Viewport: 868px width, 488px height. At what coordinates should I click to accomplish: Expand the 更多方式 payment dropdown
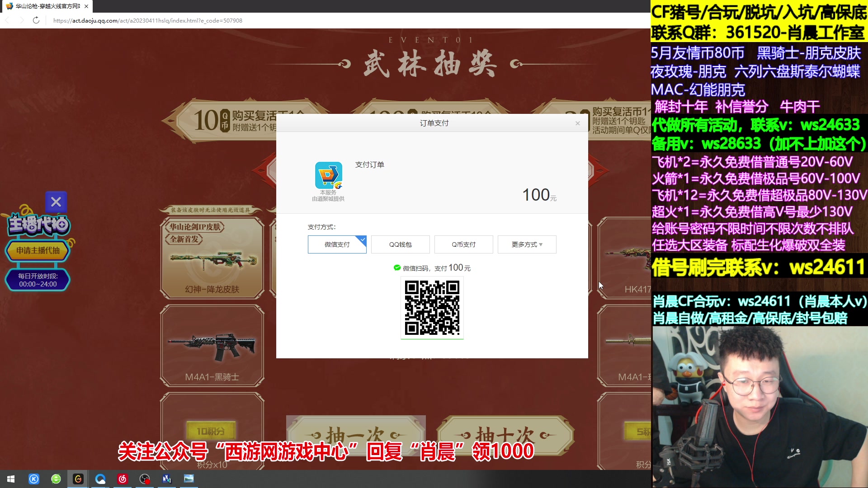[x=527, y=244]
